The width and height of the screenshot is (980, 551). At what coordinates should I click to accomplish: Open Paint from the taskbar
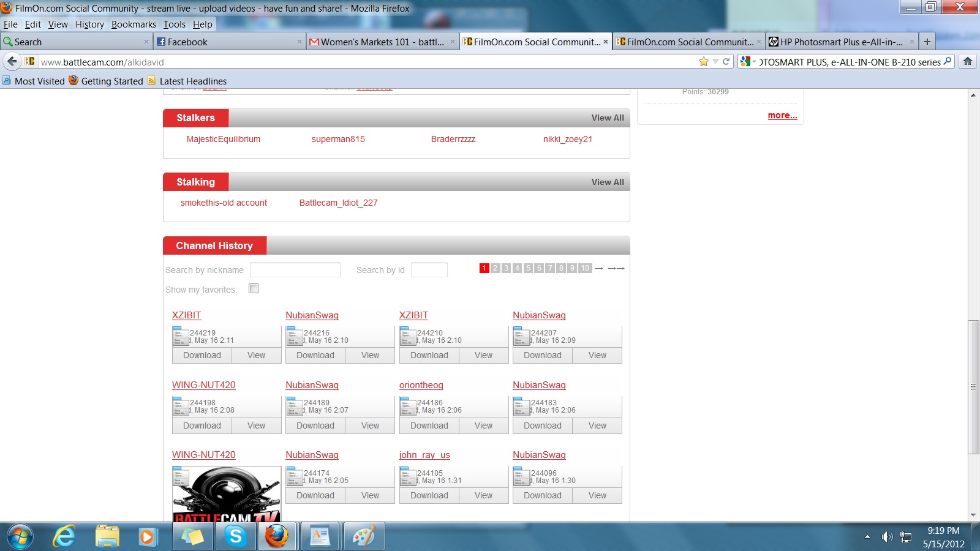pyautogui.click(x=364, y=537)
